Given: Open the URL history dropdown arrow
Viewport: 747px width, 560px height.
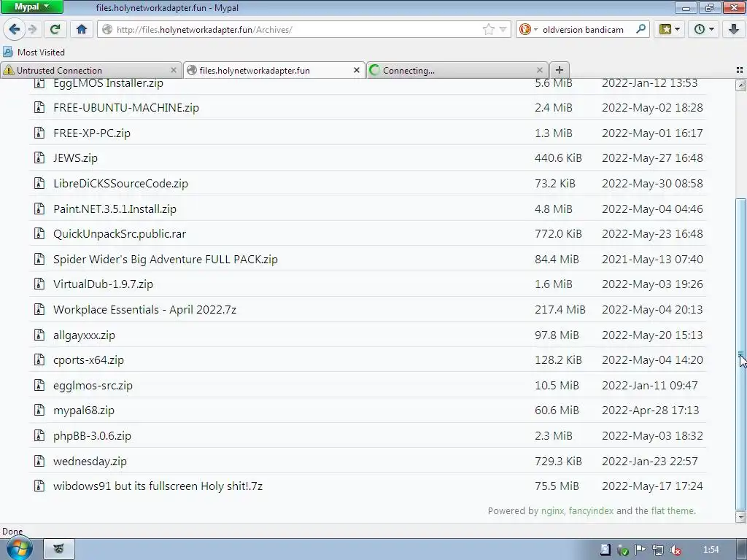Looking at the screenshot, I should (503, 29).
